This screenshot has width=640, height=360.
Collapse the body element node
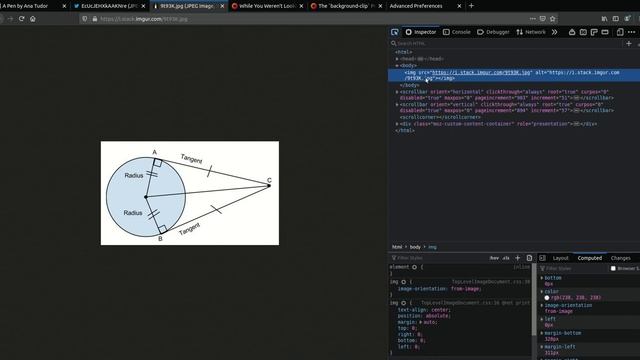(397, 65)
